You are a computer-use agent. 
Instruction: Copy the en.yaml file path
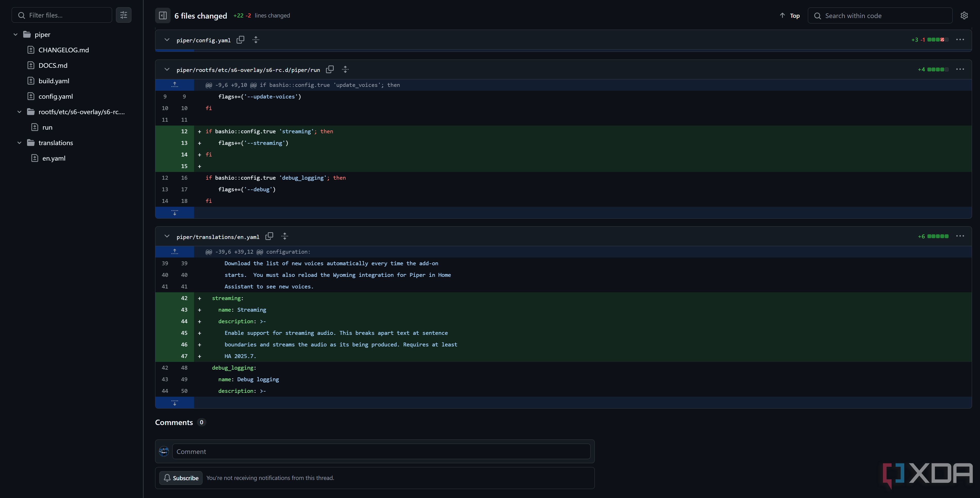[x=269, y=236]
